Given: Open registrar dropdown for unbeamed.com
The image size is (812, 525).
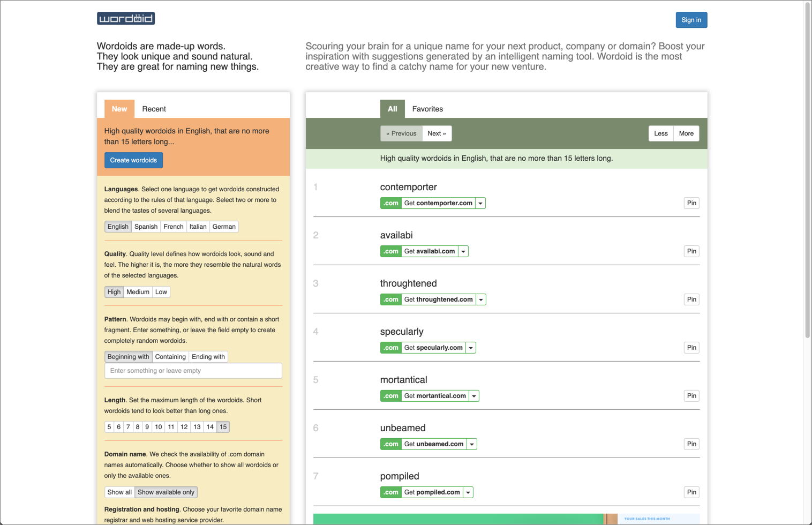Looking at the screenshot, I should tap(472, 444).
